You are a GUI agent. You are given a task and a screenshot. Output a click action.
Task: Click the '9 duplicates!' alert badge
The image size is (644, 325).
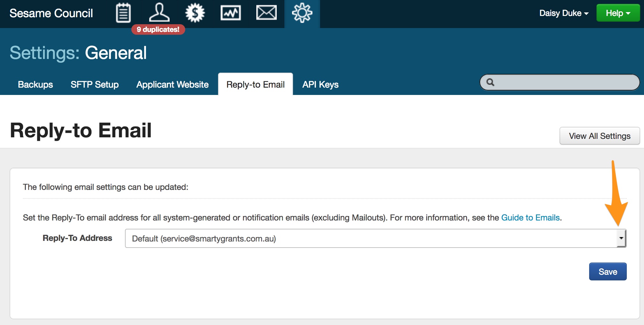(158, 30)
